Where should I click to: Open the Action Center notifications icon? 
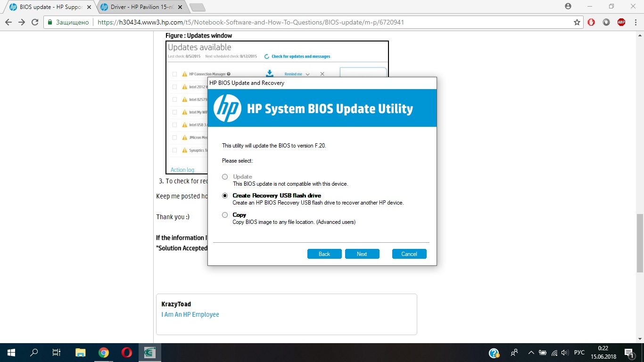(629, 353)
